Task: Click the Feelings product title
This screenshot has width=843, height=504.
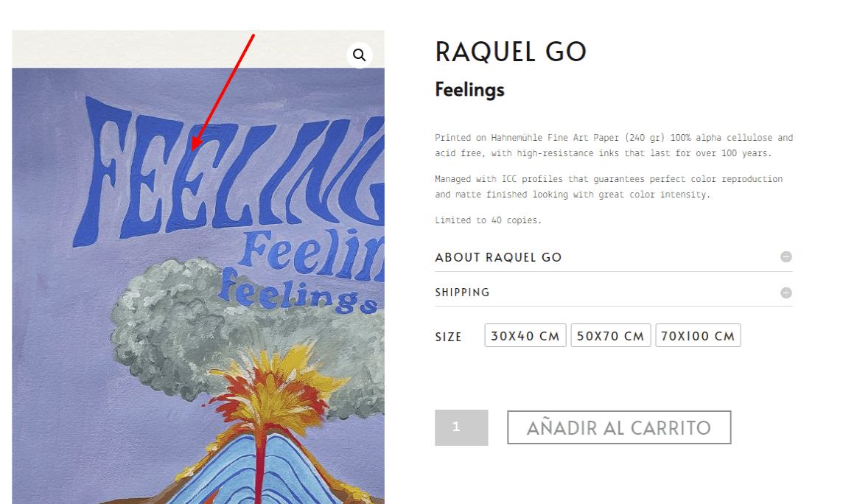Action: (469, 90)
